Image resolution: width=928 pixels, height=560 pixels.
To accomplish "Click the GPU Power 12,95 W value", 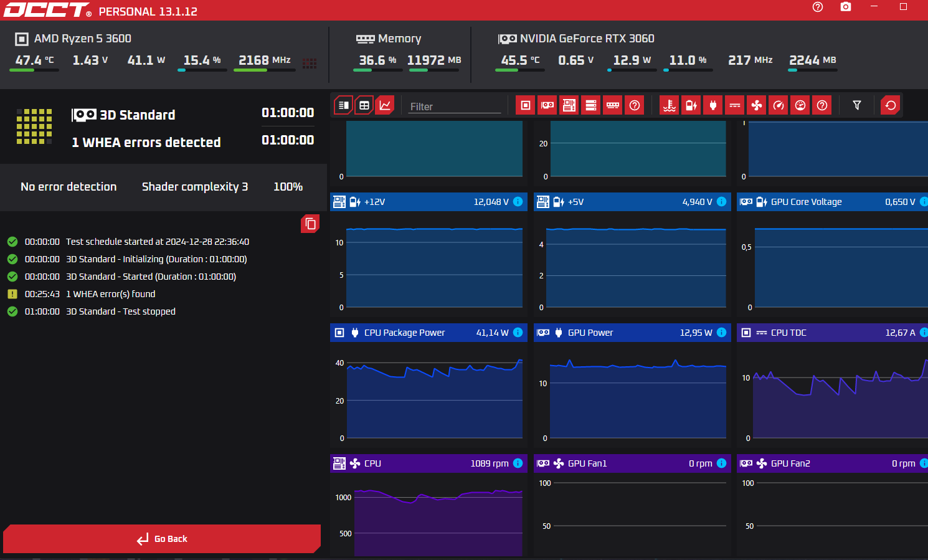I will (696, 333).
